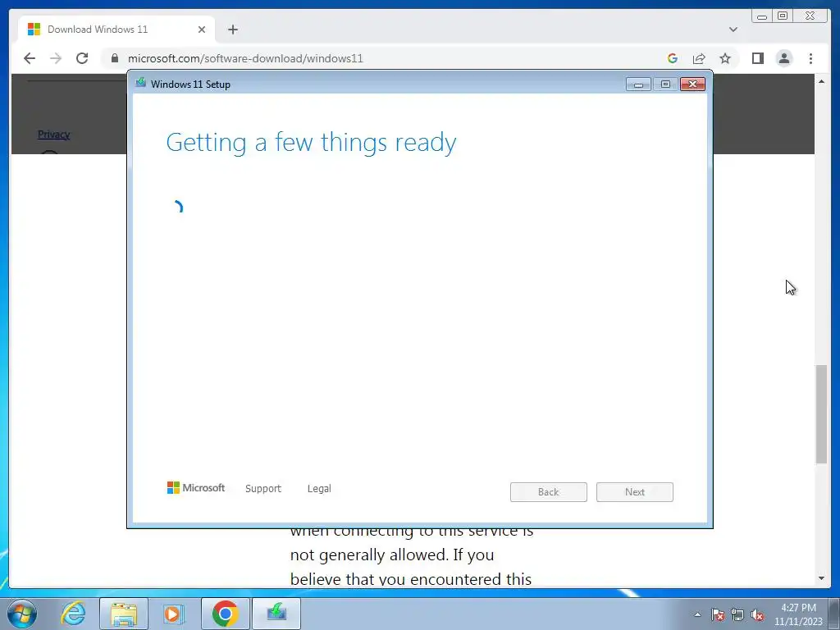Click the webpage vertical scrollbar thumb
840x630 pixels.
[x=821, y=414]
